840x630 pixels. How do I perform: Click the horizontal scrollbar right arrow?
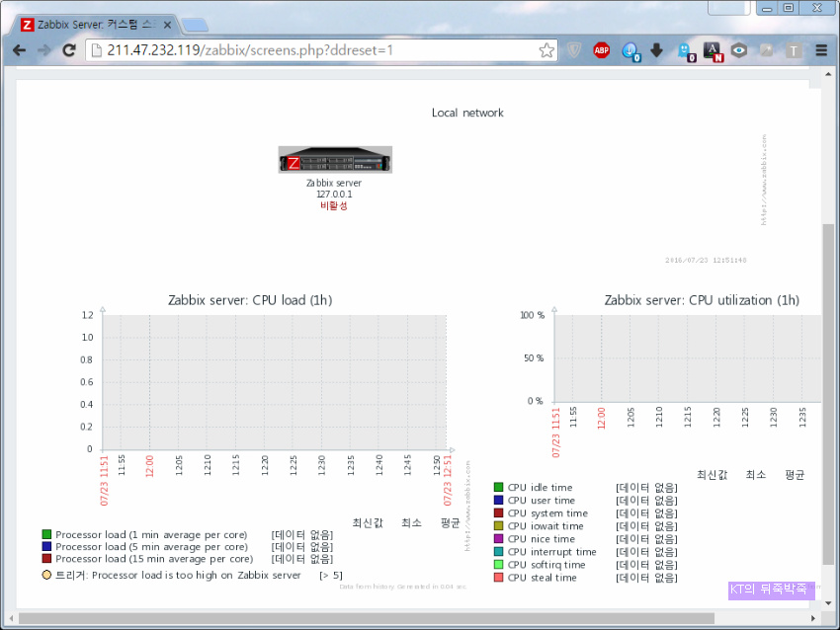(x=813, y=618)
